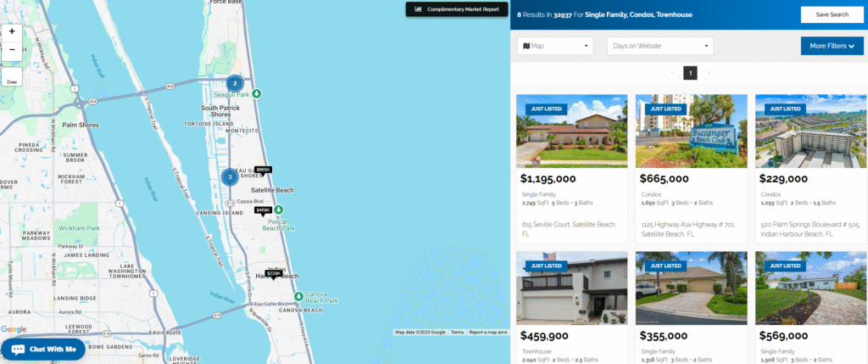
Task: Expand the More Filters panel
Action: click(832, 46)
